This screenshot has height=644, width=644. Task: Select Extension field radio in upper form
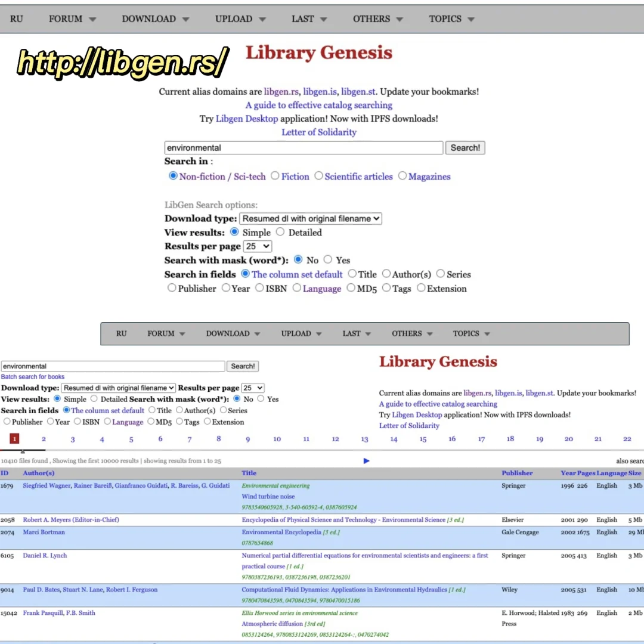421,288
